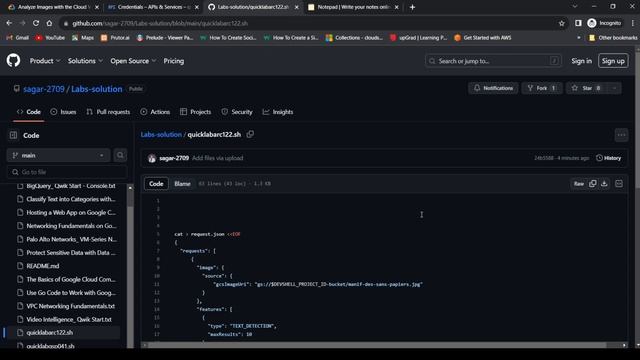Search files in the repository tree

120,155
